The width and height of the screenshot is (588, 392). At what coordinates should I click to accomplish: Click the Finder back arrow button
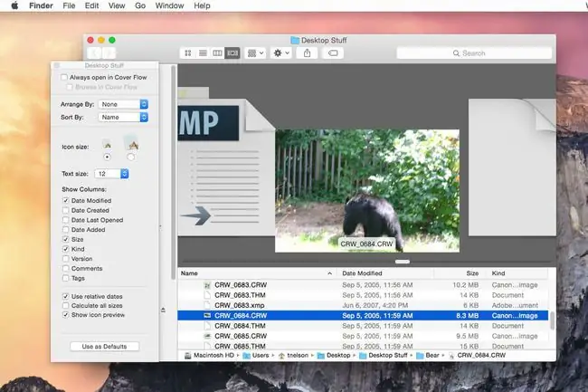(x=94, y=53)
